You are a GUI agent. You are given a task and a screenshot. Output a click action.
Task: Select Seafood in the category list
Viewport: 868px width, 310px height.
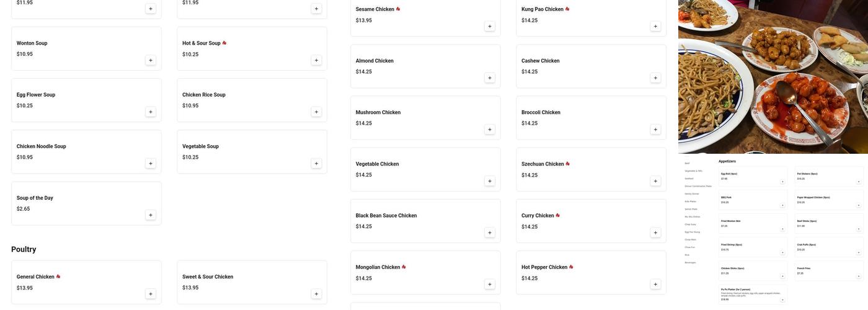click(x=689, y=179)
